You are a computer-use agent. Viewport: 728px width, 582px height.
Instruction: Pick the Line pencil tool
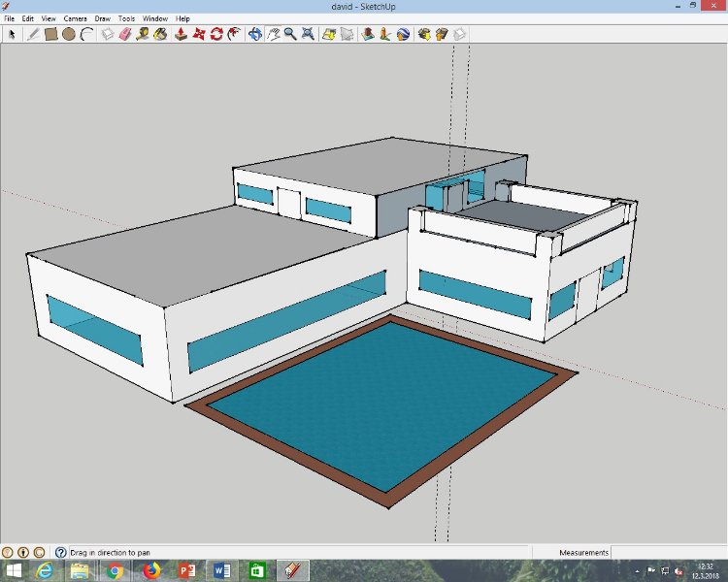point(32,34)
